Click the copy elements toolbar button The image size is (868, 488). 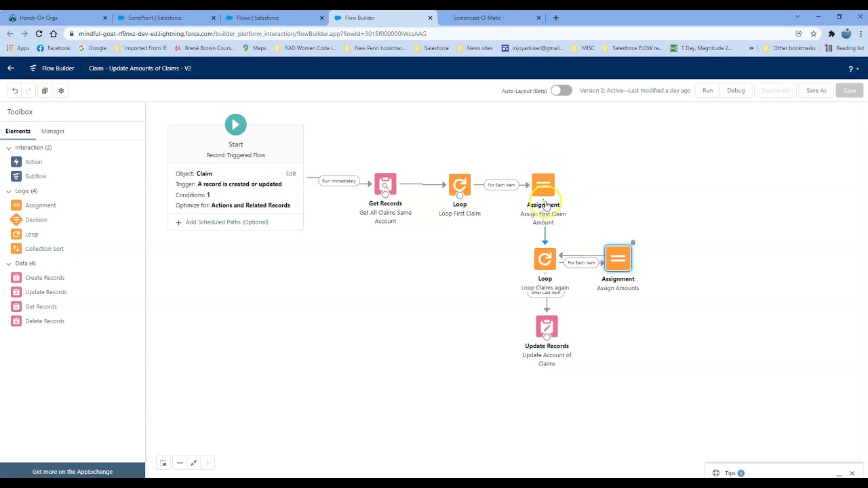click(x=45, y=91)
